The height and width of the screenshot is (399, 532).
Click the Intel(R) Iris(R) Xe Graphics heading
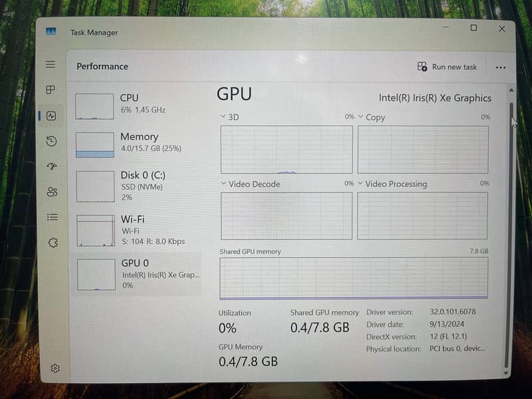(x=435, y=98)
